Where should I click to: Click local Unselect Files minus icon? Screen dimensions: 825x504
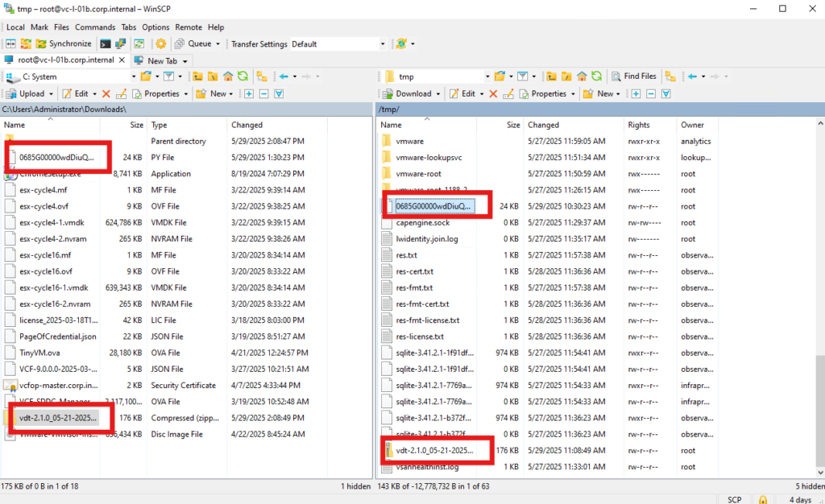coord(264,93)
